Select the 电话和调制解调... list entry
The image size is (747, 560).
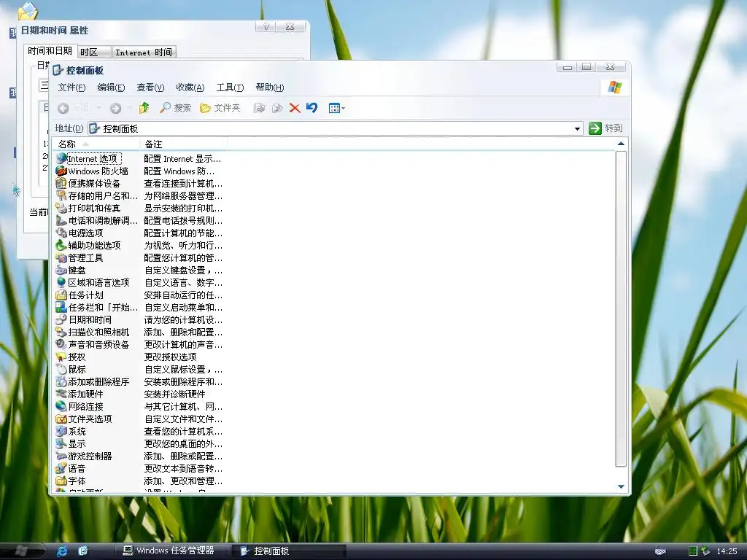[x=97, y=220]
